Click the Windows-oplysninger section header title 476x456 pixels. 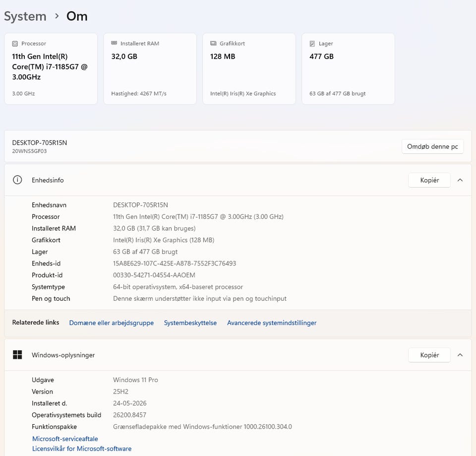(x=63, y=355)
